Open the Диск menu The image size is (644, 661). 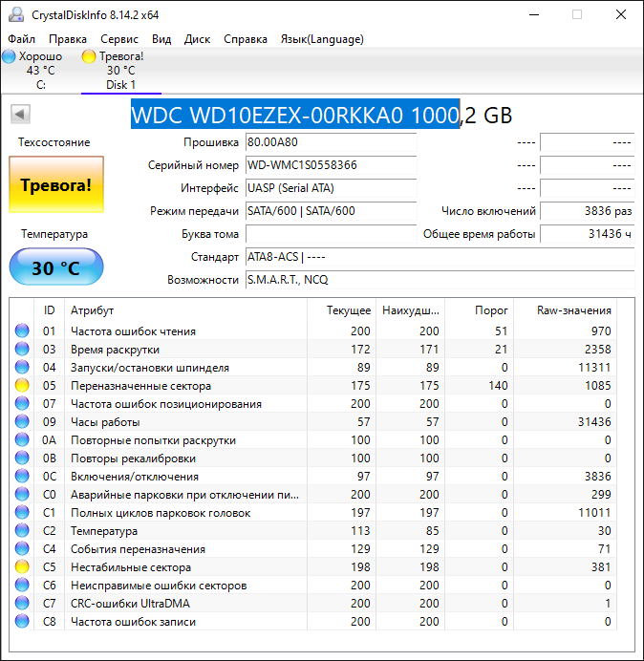[x=197, y=39]
